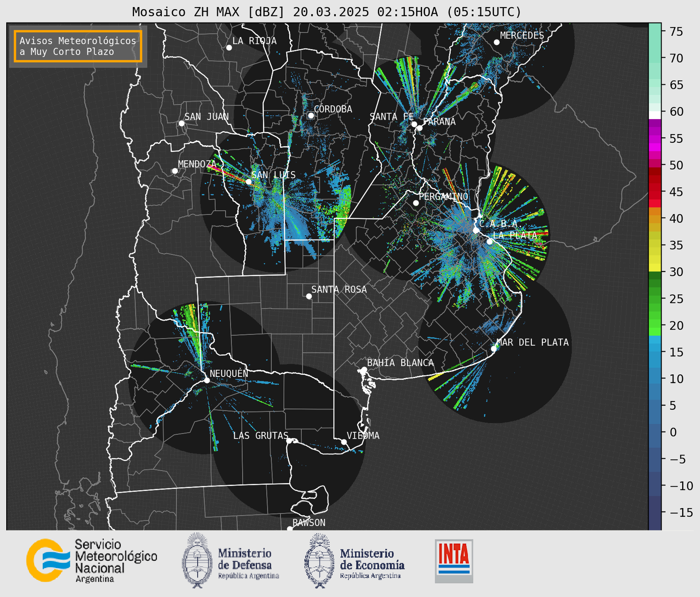700x597 pixels.
Task: Click the SAN JUAN city marker dot
Action: [181, 123]
